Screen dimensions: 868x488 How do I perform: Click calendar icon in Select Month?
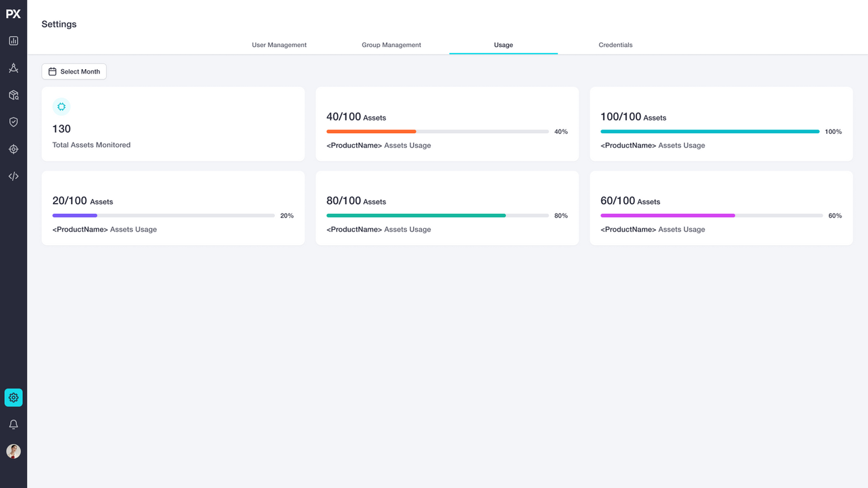click(x=52, y=72)
